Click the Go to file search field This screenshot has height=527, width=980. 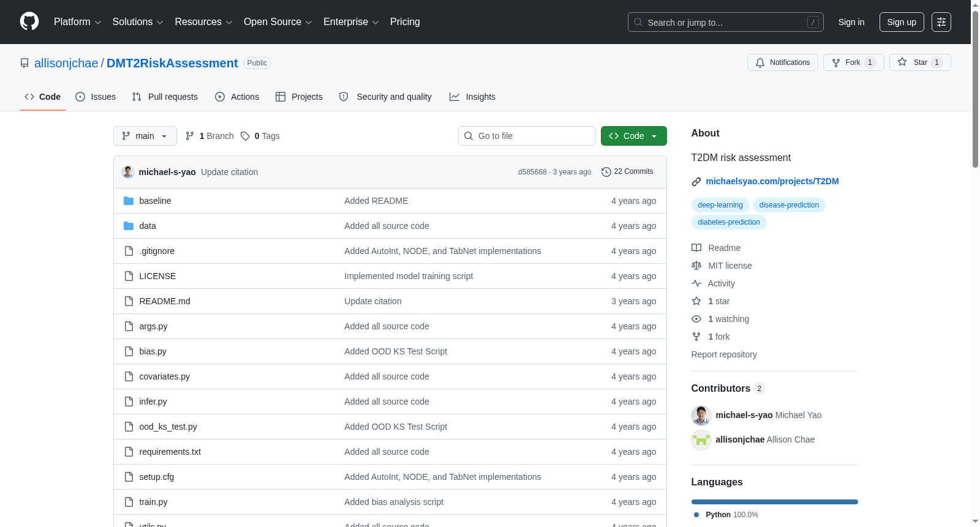click(527, 136)
